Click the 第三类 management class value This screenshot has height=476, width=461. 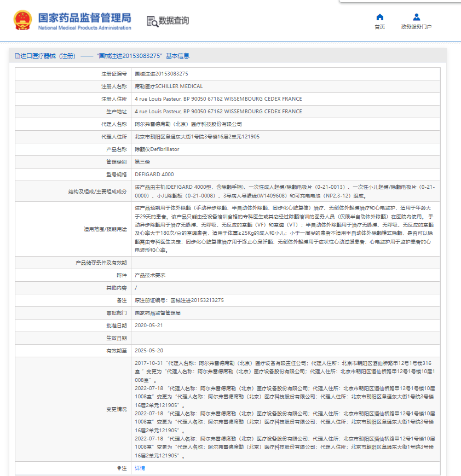[x=142, y=162]
